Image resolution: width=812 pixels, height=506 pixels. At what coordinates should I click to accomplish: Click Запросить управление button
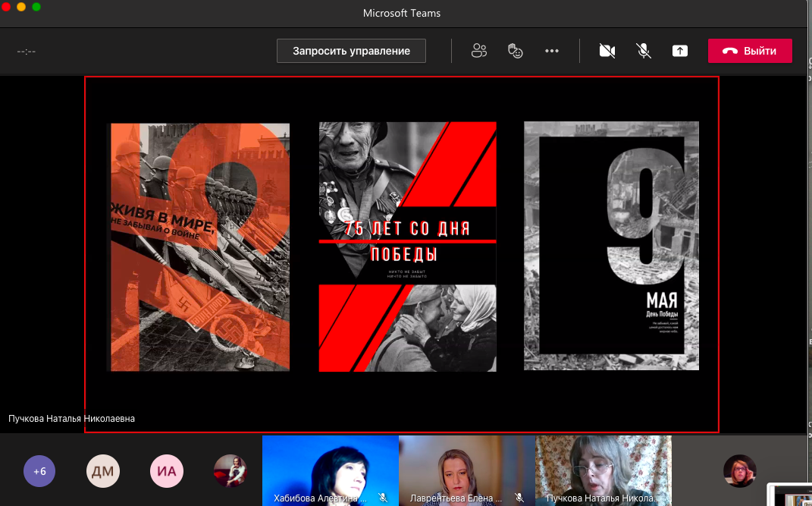pos(351,51)
